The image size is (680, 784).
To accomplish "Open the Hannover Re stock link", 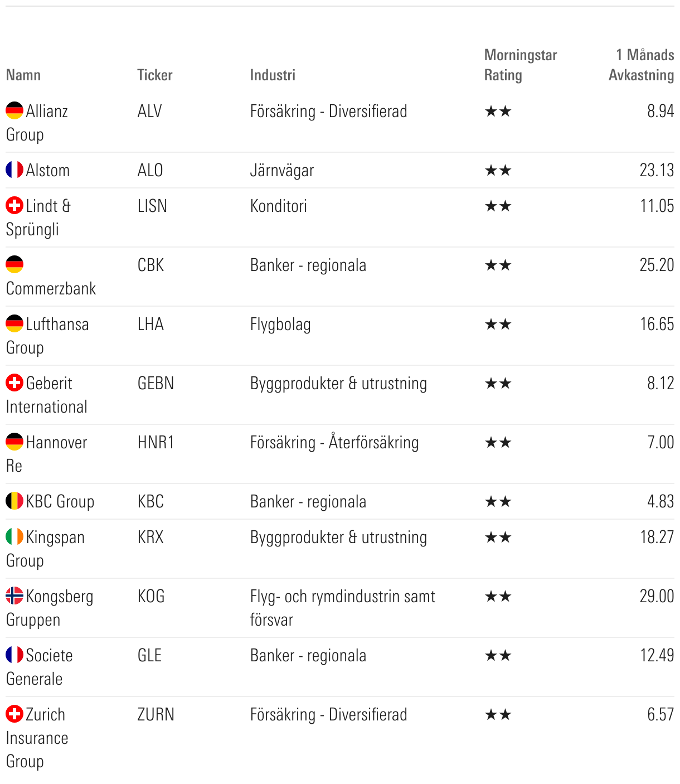I will coord(56,443).
